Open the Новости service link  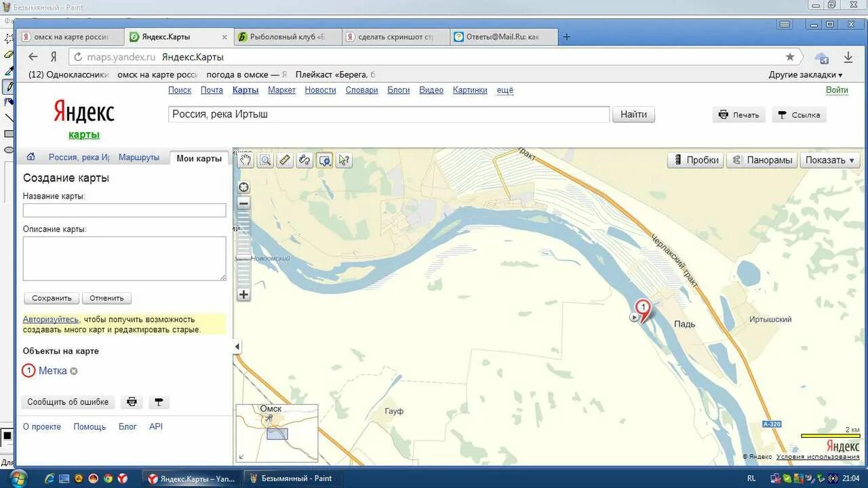click(320, 90)
